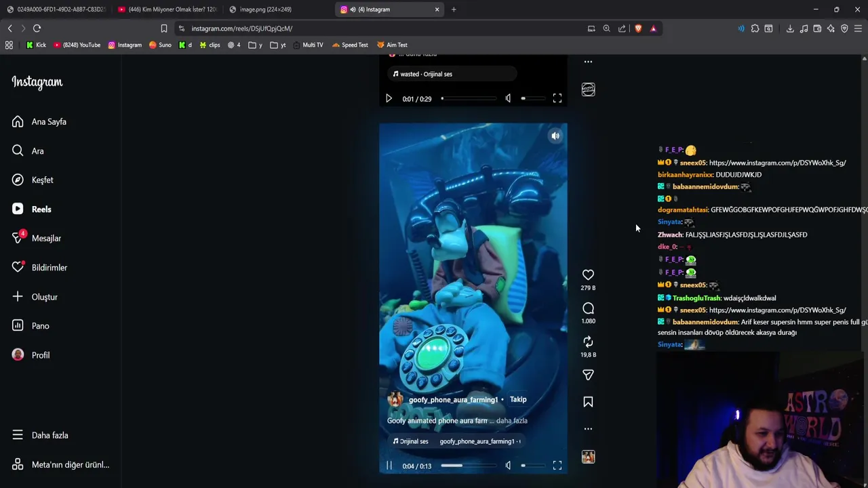Open Brave Leo AI sparkle icon

pyautogui.click(x=831, y=28)
